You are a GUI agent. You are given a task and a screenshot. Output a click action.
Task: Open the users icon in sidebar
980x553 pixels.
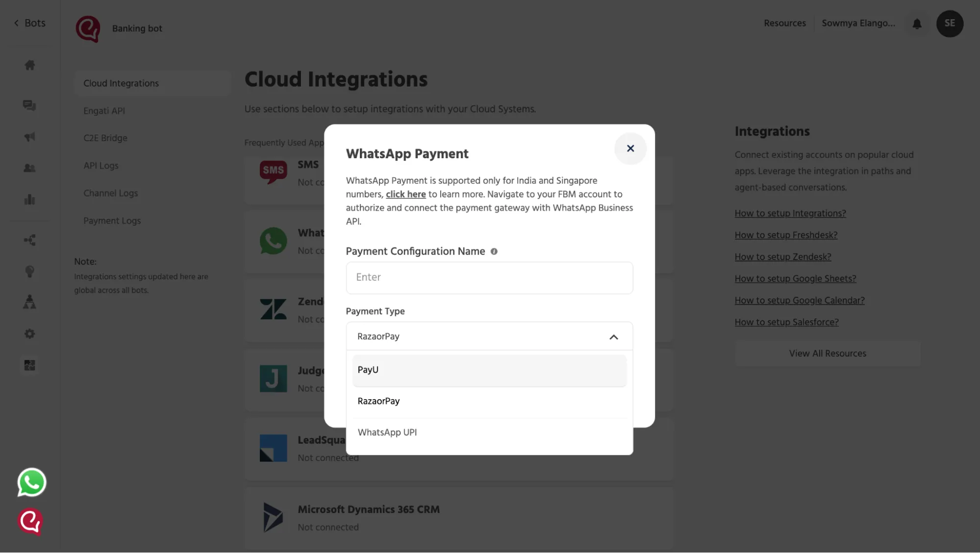[29, 168]
